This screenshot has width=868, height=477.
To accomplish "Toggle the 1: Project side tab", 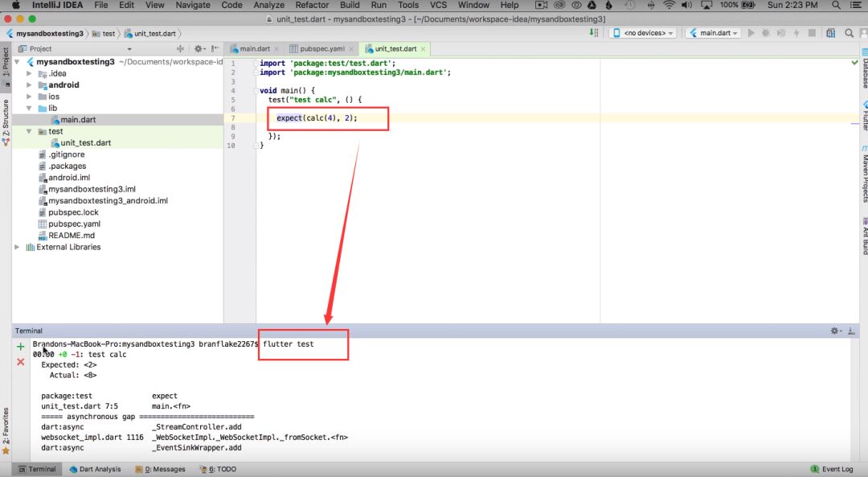I will tap(6, 68).
